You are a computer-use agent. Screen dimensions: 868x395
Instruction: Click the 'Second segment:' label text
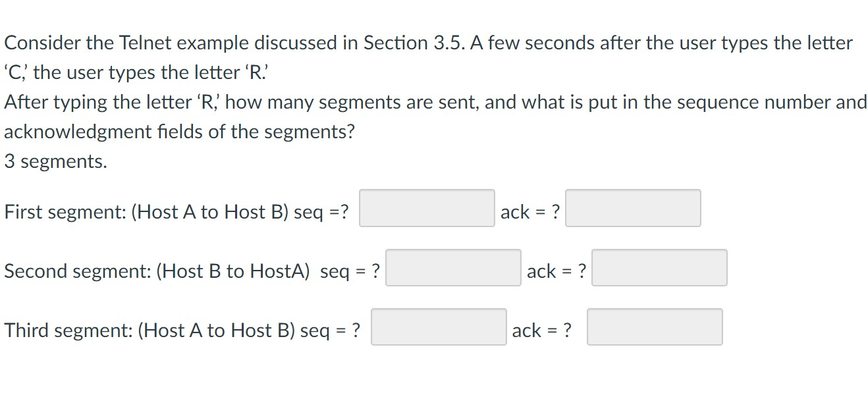coord(77,271)
